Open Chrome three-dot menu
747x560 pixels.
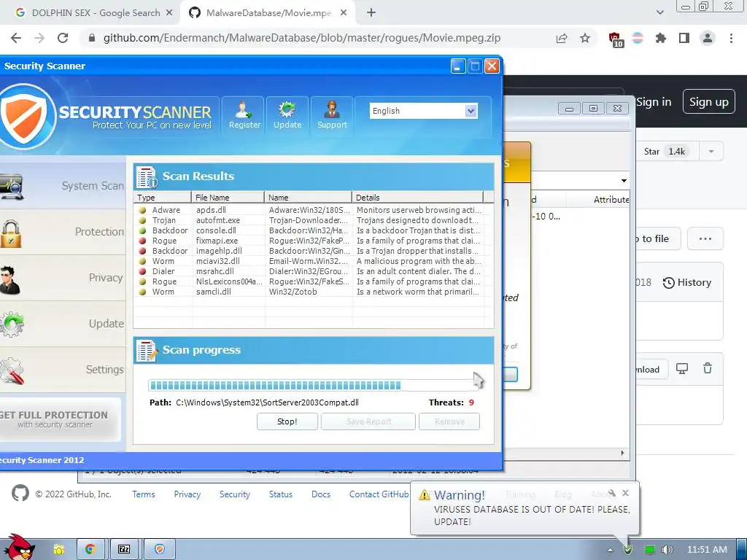pyautogui.click(x=731, y=38)
